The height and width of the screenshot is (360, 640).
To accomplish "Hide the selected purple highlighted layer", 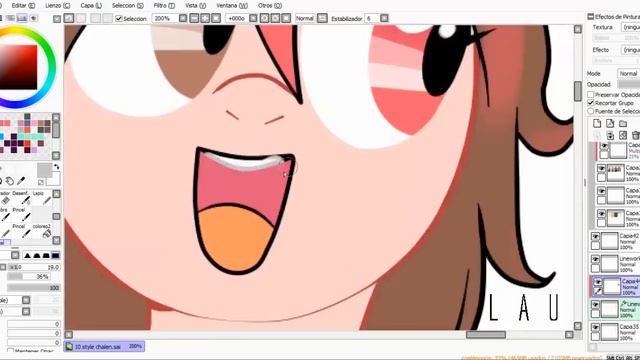I will coord(598,282).
